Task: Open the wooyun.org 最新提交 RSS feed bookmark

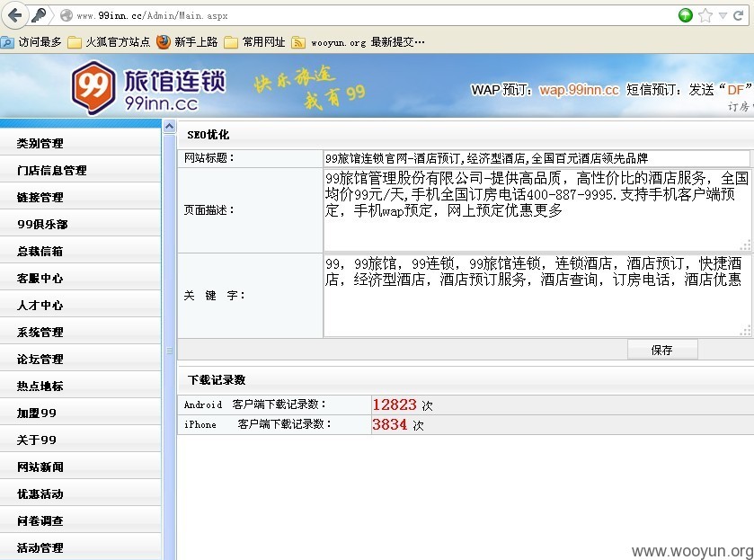Action: [359, 42]
